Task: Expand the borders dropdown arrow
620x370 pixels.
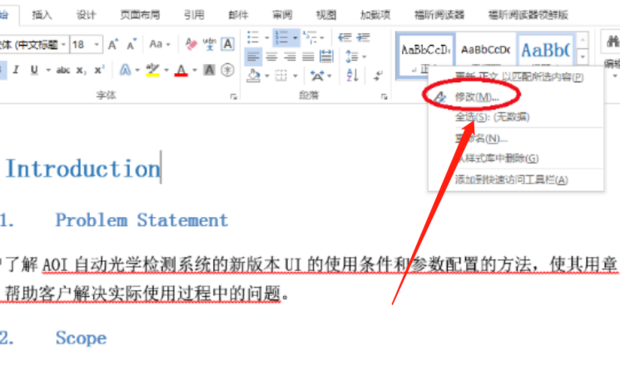Action: pos(295,76)
